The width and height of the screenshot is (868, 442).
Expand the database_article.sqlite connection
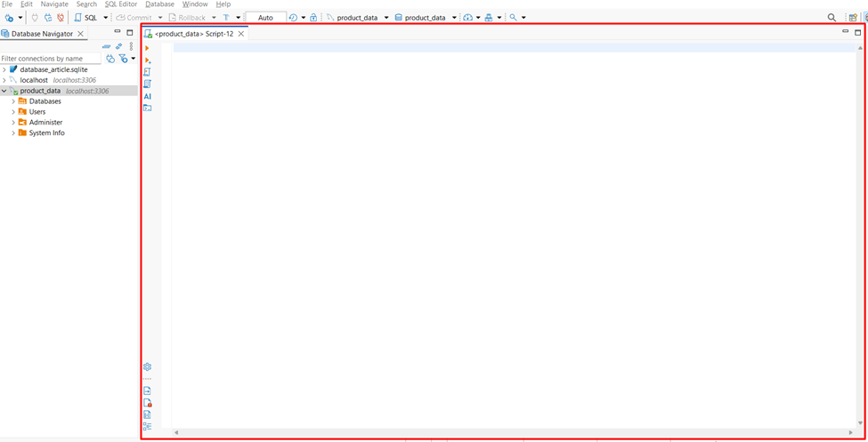click(4, 69)
